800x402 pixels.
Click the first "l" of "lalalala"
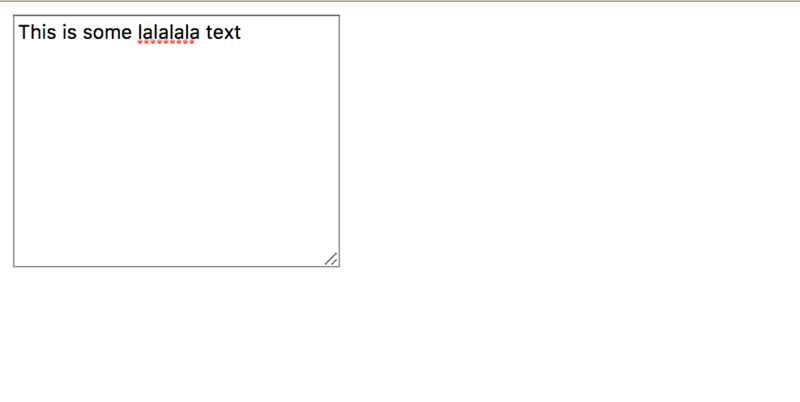click(x=140, y=32)
